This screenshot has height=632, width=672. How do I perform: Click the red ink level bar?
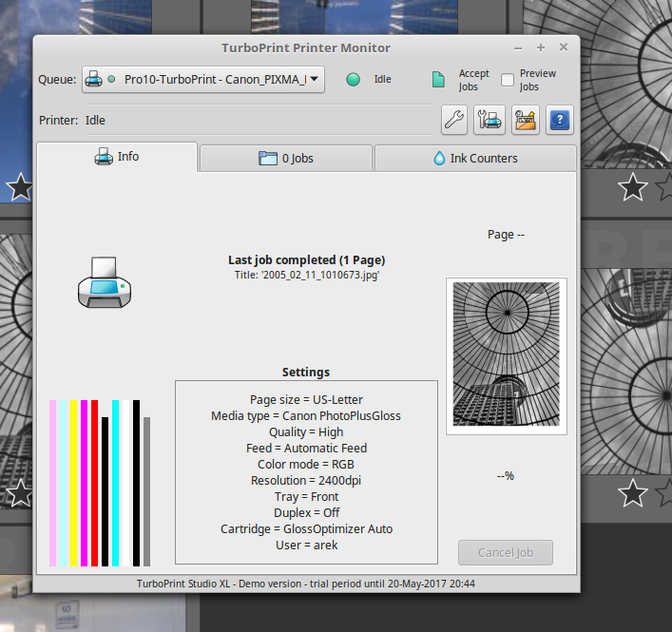pos(94,483)
